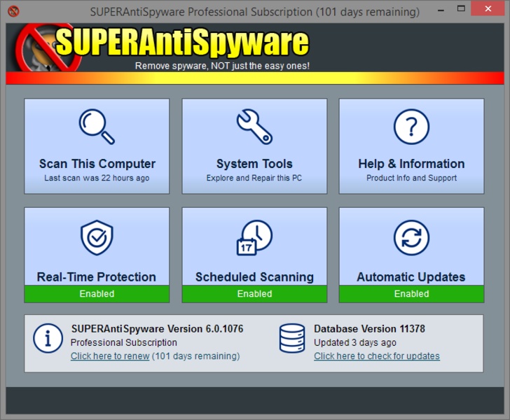Click the calendar clock scheduling icon
The image size is (510, 420).
[254, 238]
